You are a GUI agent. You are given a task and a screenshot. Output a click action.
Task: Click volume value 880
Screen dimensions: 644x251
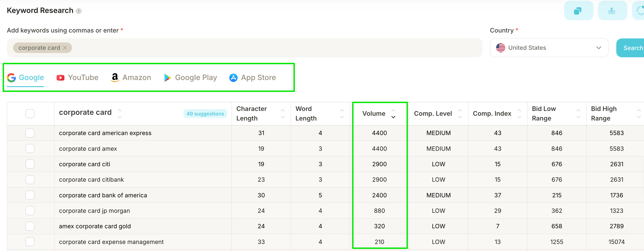tap(379, 211)
